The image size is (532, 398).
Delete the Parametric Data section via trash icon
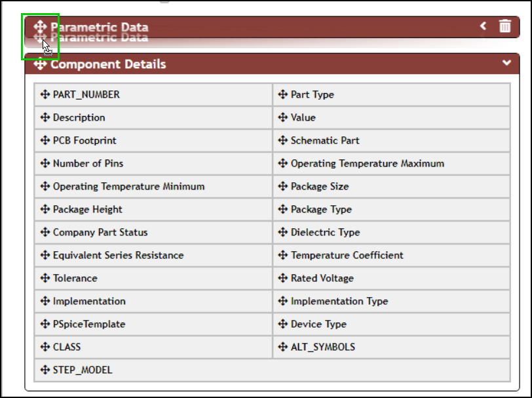tap(504, 26)
